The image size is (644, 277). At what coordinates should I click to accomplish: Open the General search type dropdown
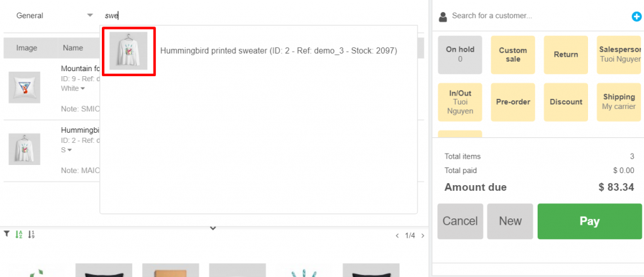click(x=54, y=15)
